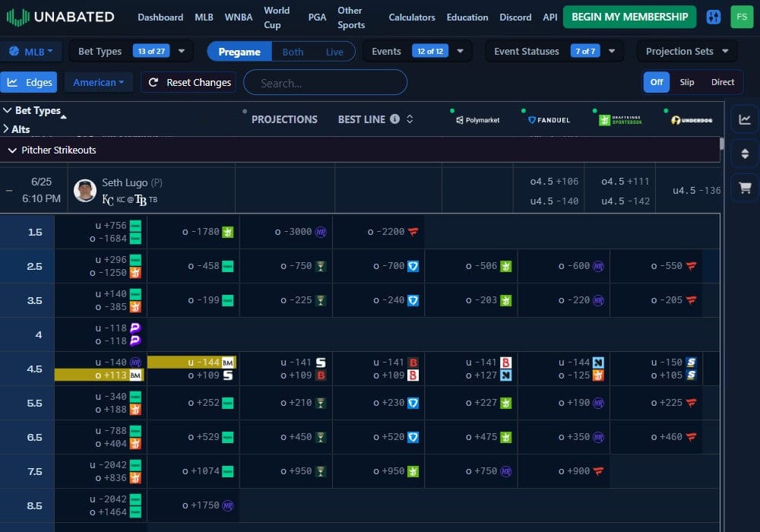This screenshot has width=760, height=532.
Task: Click the Best Line info icon
Action: pyautogui.click(x=395, y=119)
